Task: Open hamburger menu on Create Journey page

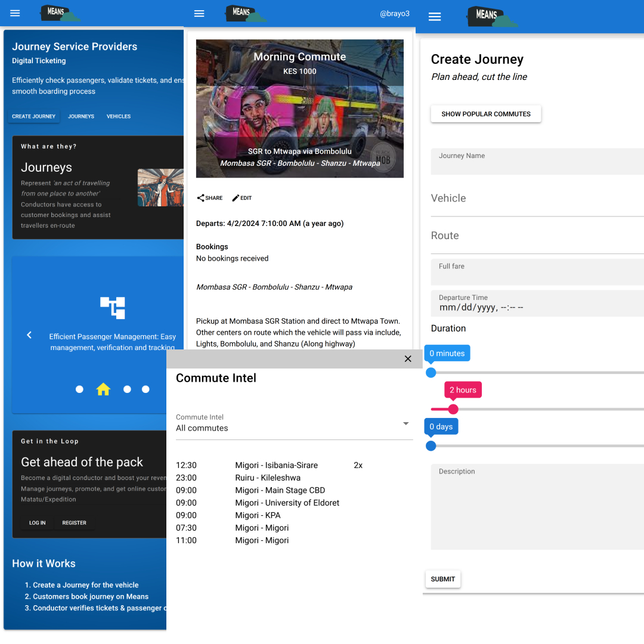Action: [x=435, y=17]
